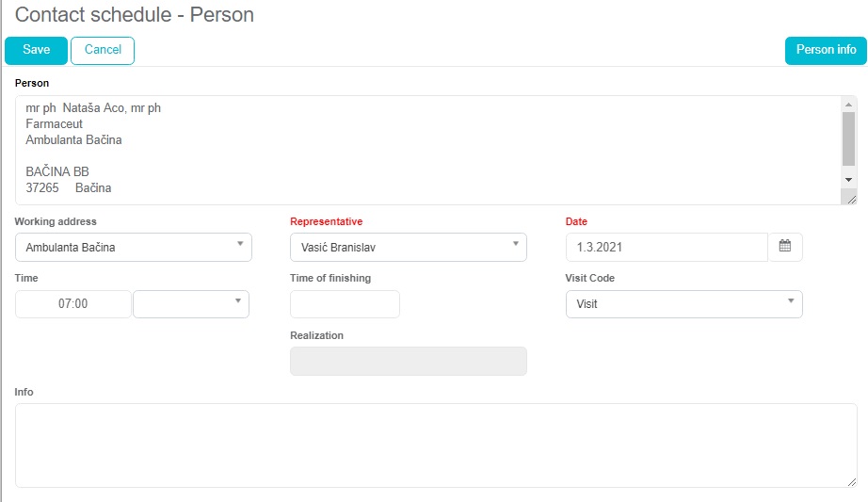
Task: Click the Time field showing 07:00
Action: coord(73,304)
